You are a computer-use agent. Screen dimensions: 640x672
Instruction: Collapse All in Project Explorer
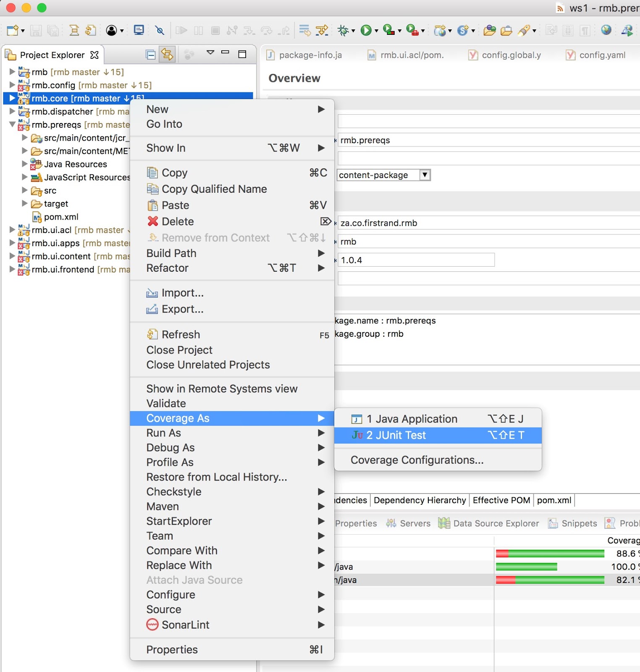click(x=150, y=55)
